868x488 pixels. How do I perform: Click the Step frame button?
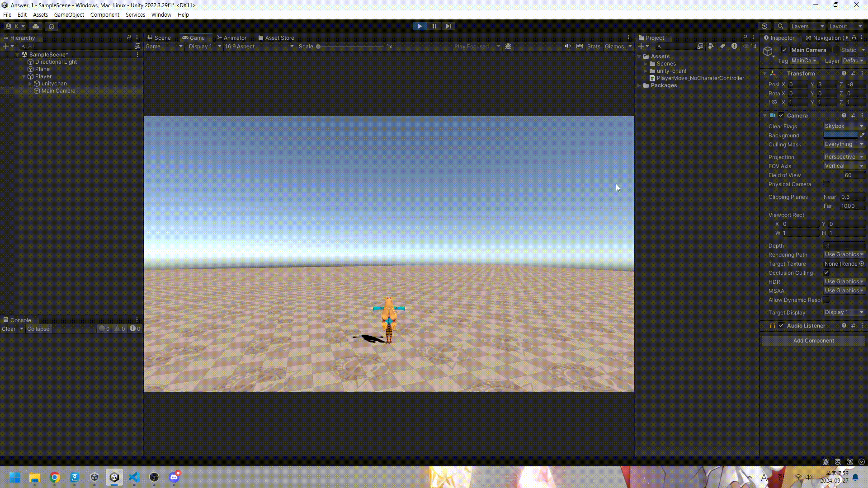[448, 26]
